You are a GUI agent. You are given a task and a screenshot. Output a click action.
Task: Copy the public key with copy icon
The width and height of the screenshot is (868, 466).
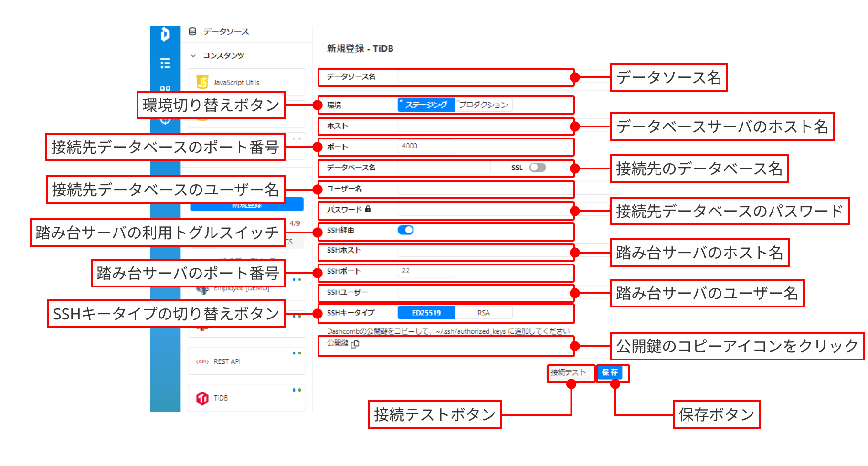[355, 344]
